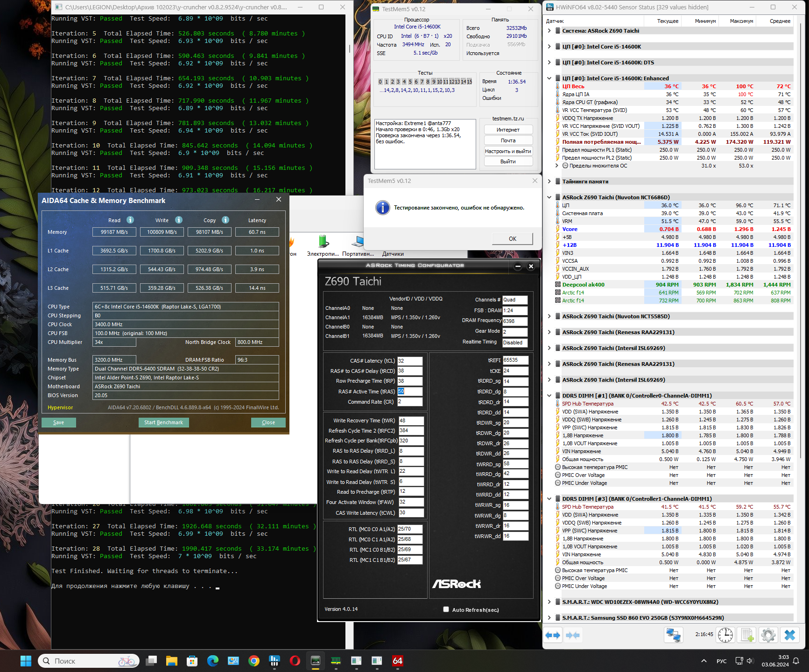809x672 pixels.
Task: Click the DRAM Frequency field in Timing Configurator
Action: [x=515, y=321]
